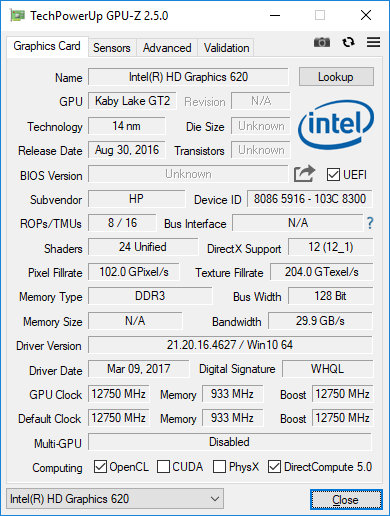Click the BIOS export share icon
Image resolution: width=390 pixels, height=516 pixels.
pyautogui.click(x=304, y=174)
